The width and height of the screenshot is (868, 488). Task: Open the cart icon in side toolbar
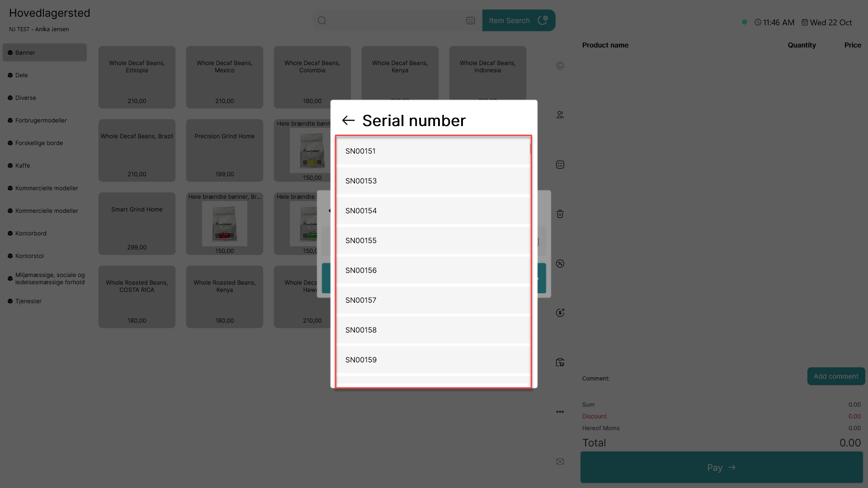[x=560, y=362]
